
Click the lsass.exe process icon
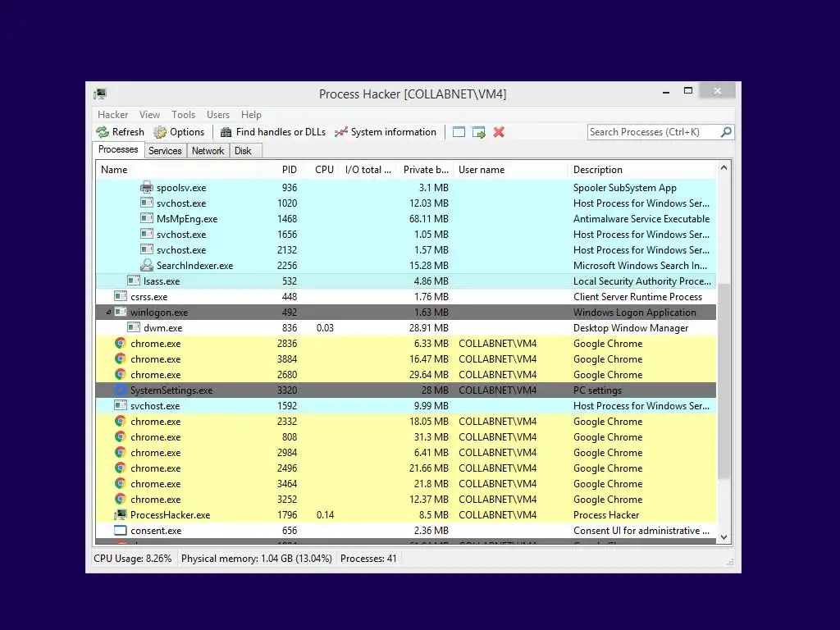134,281
